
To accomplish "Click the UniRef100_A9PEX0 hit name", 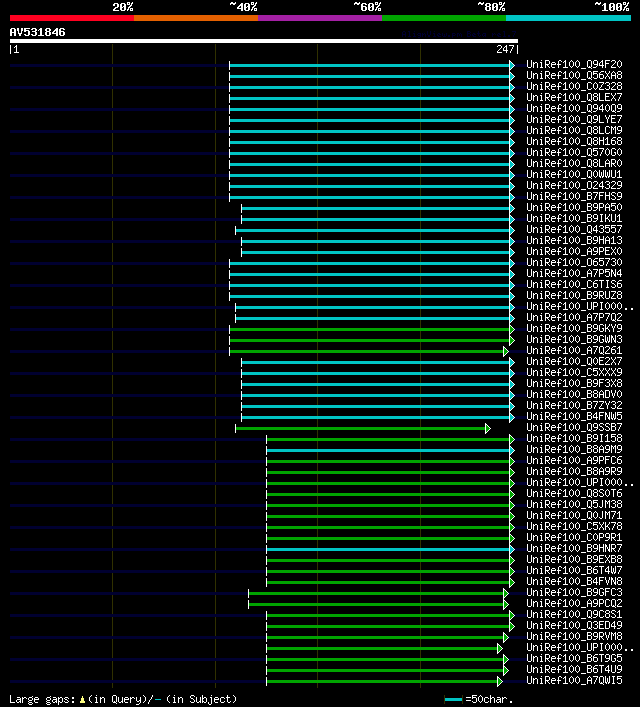I will pyautogui.click(x=574, y=252).
